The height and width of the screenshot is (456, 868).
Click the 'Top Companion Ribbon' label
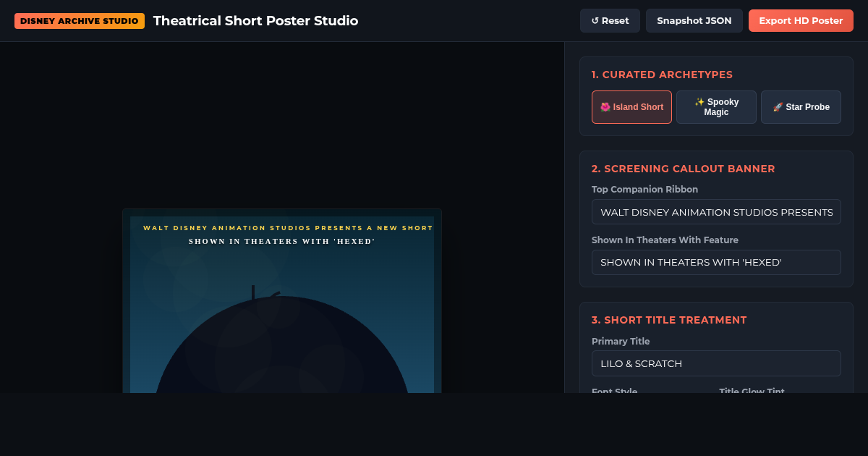pyautogui.click(x=644, y=190)
